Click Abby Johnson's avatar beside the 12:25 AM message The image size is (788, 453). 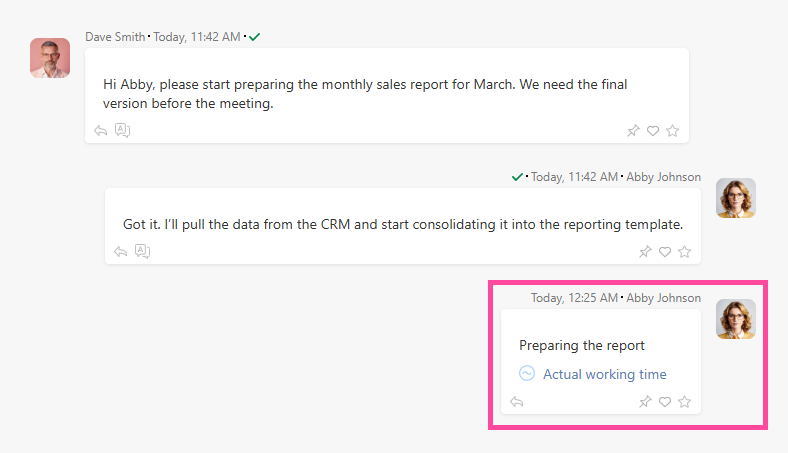(736, 319)
